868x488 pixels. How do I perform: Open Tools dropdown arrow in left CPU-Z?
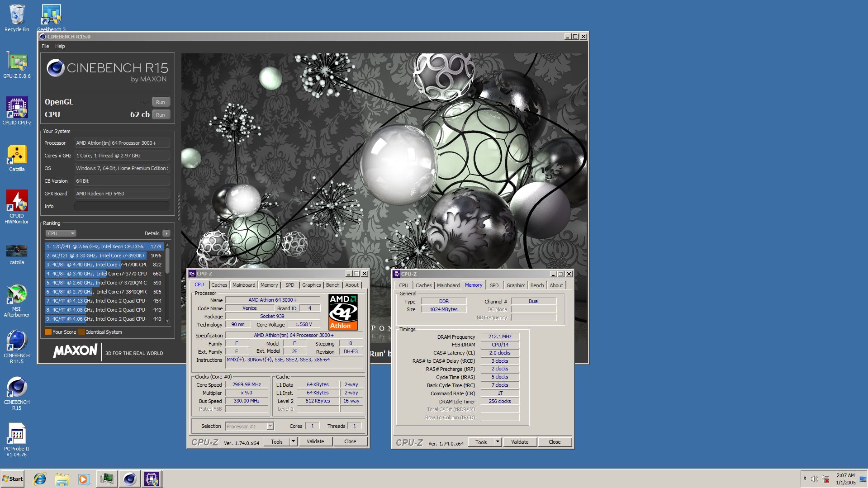click(293, 442)
